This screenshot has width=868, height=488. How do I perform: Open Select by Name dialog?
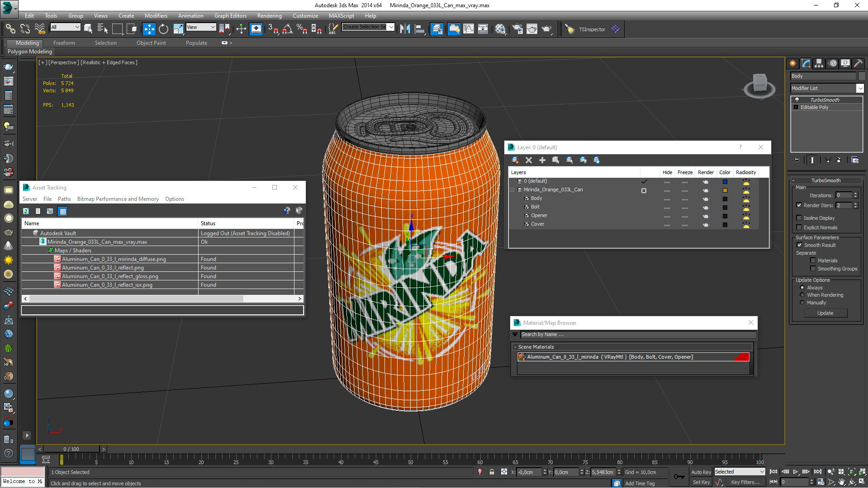(103, 29)
